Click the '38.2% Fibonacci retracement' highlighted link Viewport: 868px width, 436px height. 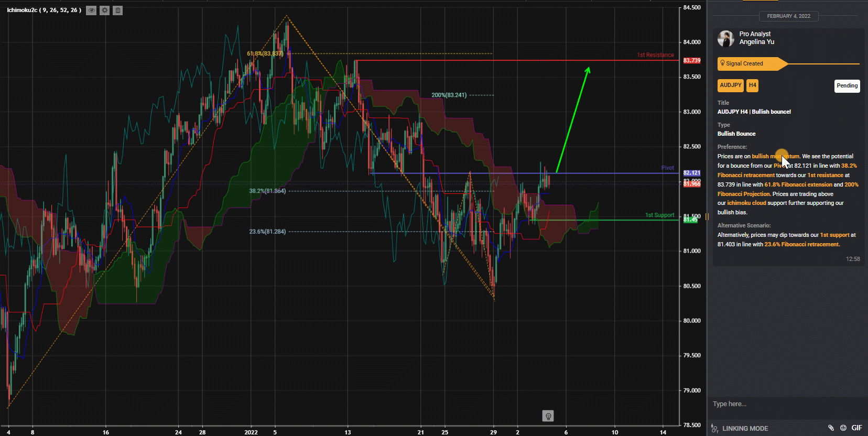787,170
